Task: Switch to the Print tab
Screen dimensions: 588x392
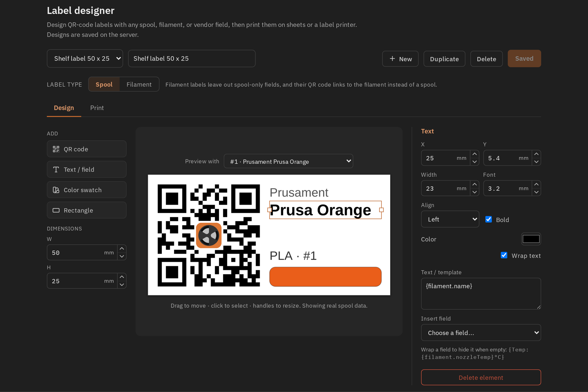Action: (97, 108)
